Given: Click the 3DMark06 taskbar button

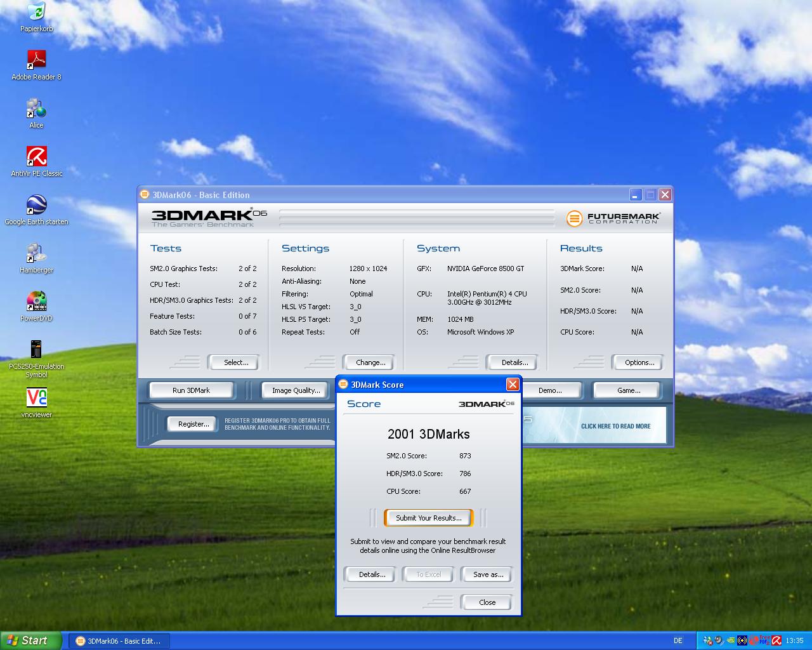Looking at the screenshot, I should 119,640.
